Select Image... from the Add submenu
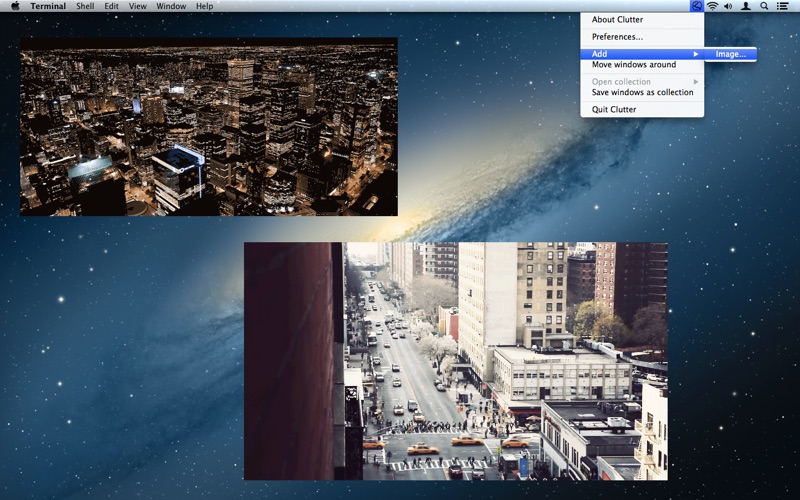Image resolution: width=800 pixels, height=500 pixels. coord(730,54)
